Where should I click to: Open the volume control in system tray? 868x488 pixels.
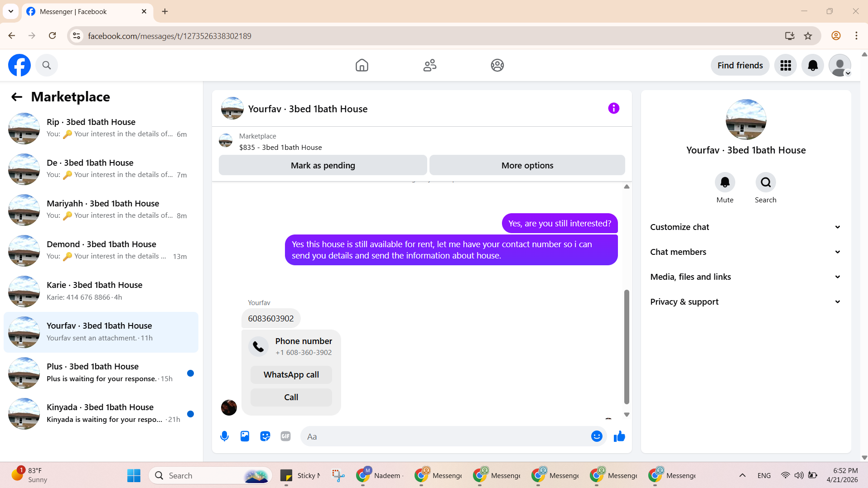799,475
